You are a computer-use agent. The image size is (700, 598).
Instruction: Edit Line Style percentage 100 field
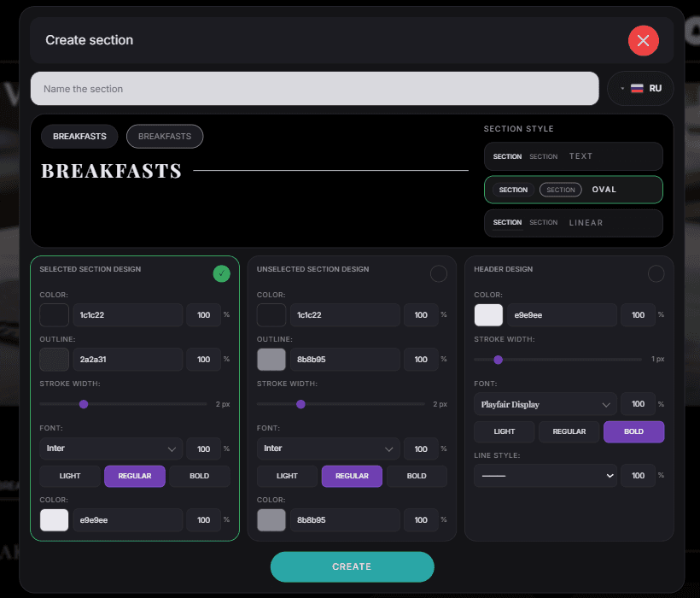tap(638, 476)
